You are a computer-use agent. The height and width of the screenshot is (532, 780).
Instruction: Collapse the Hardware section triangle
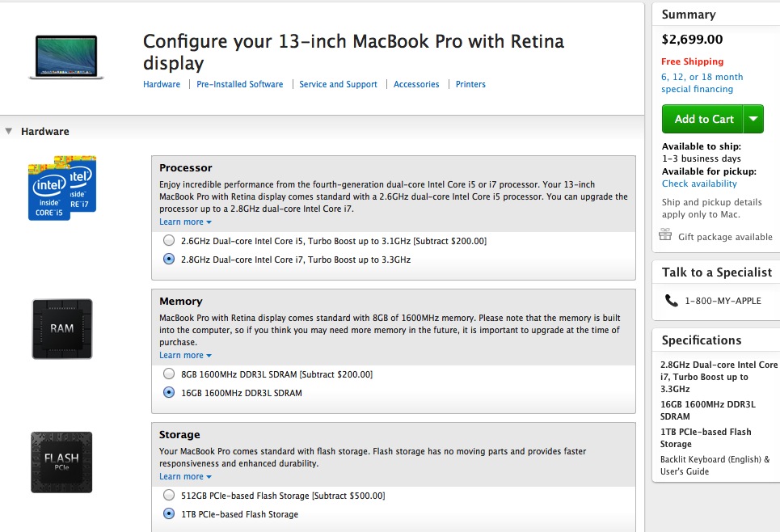coord(8,131)
